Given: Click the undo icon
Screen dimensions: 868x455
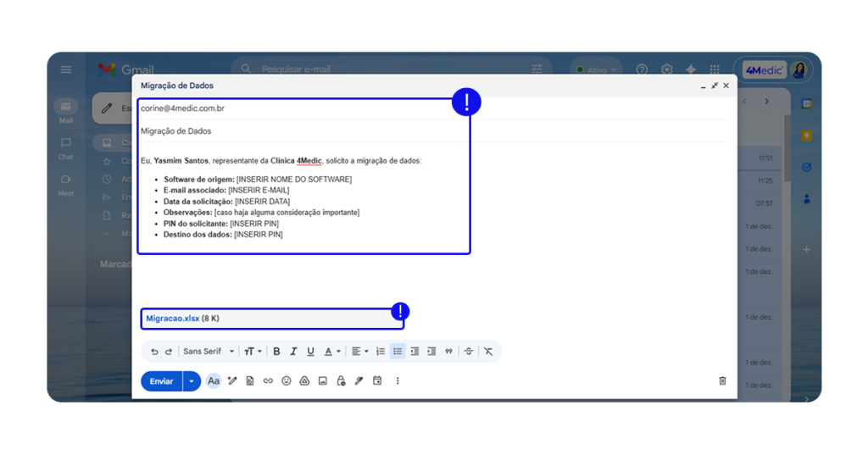Looking at the screenshot, I should (x=154, y=352).
